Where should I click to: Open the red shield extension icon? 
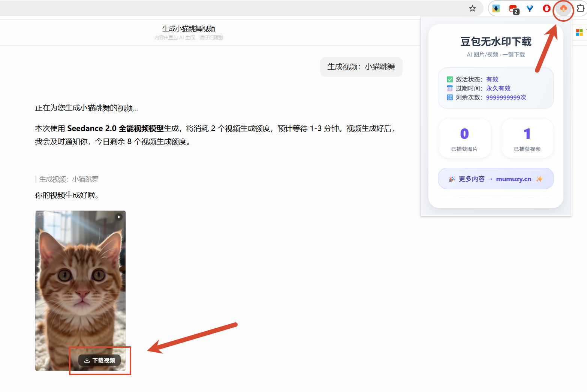[x=547, y=8]
